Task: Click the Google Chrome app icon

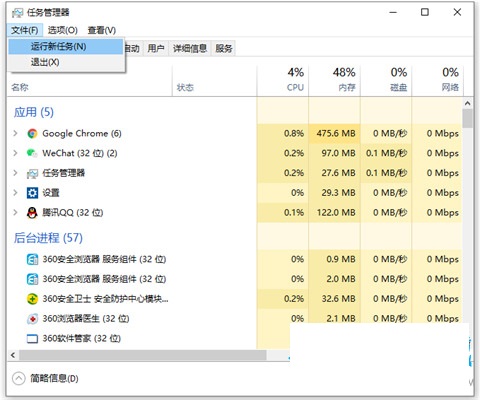Action: pos(32,134)
